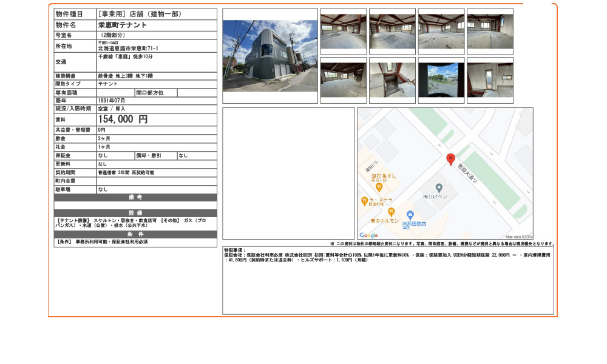Image resolution: width=607 pixels, height=364 pixels.
Task: Click the address 北海道恵庭市栄恵町71-1
Action: point(128,49)
